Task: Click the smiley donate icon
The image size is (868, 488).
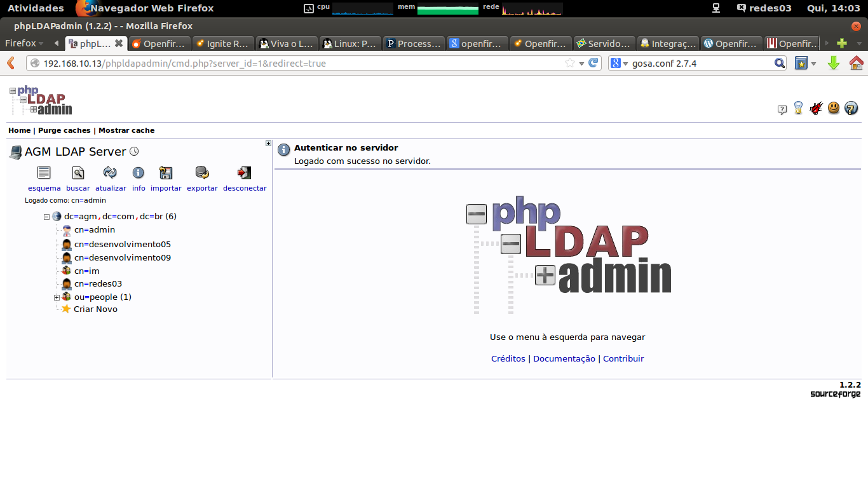Action: click(x=834, y=108)
